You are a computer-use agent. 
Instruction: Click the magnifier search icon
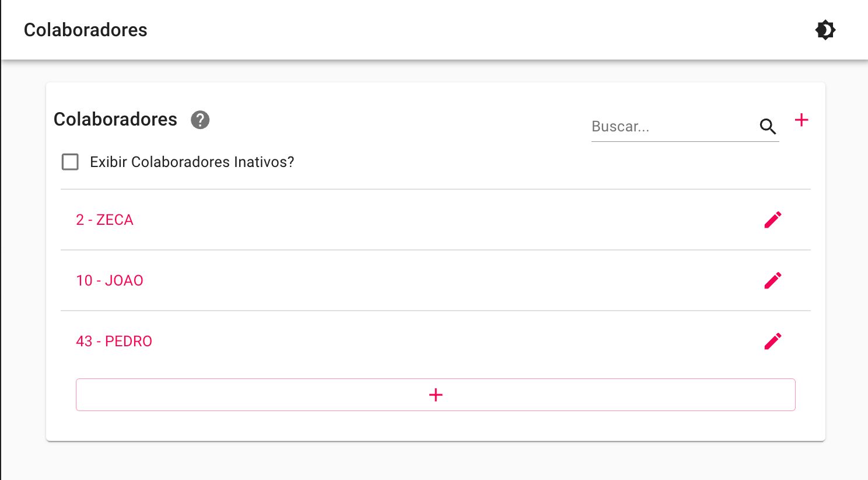(x=768, y=126)
